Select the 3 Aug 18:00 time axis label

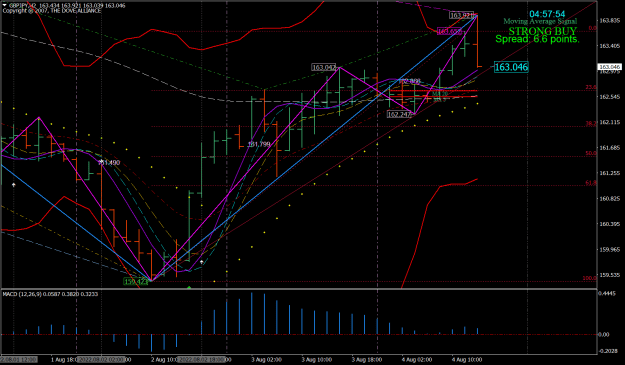pos(367,360)
